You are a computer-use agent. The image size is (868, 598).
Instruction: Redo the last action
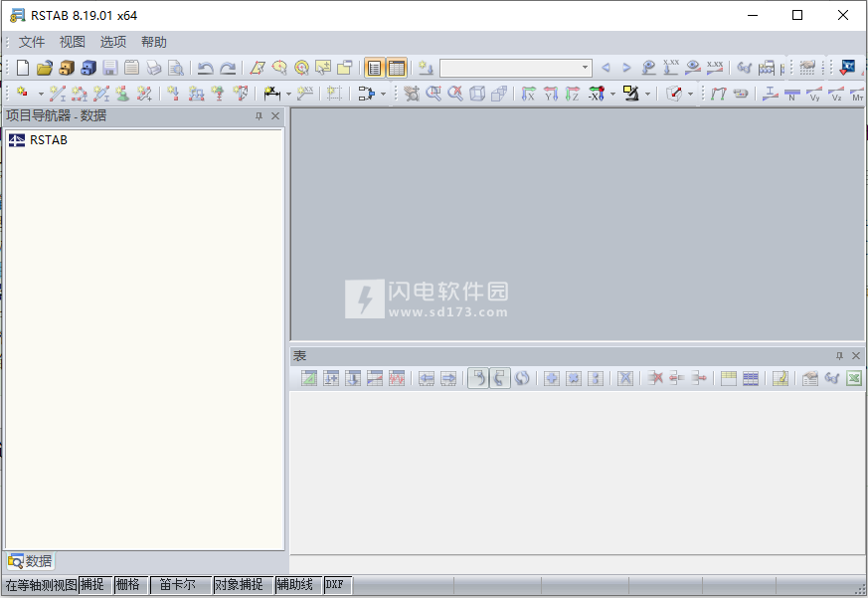[228, 68]
